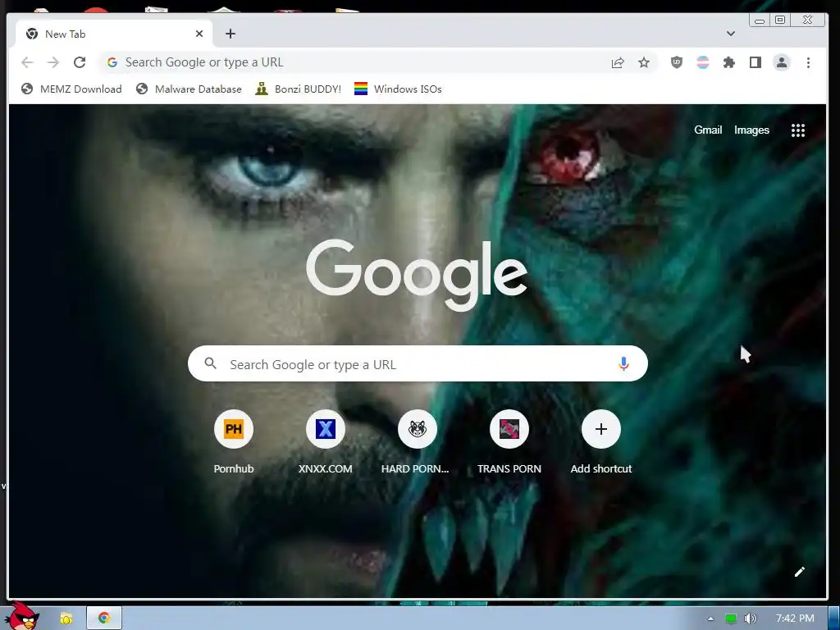The height and width of the screenshot is (630, 840).
Task: Open the MEMZ Download bookmark
Action: coord(72,89)
